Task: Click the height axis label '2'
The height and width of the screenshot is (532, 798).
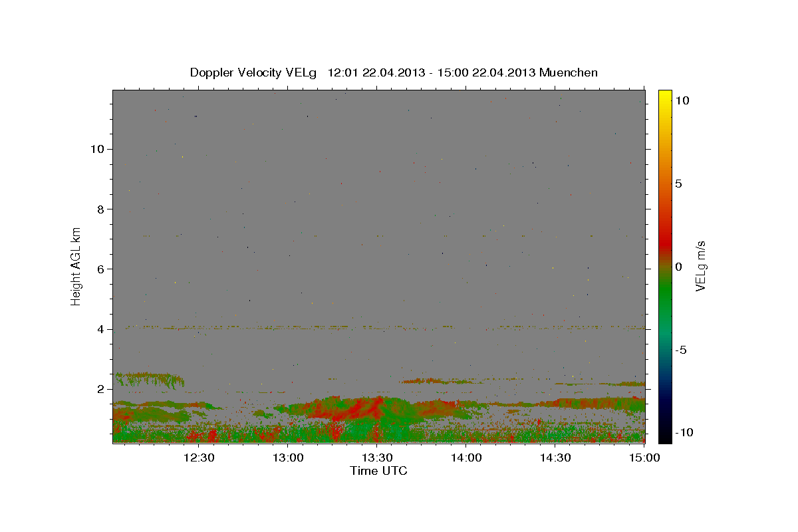Action: (102, 389)
